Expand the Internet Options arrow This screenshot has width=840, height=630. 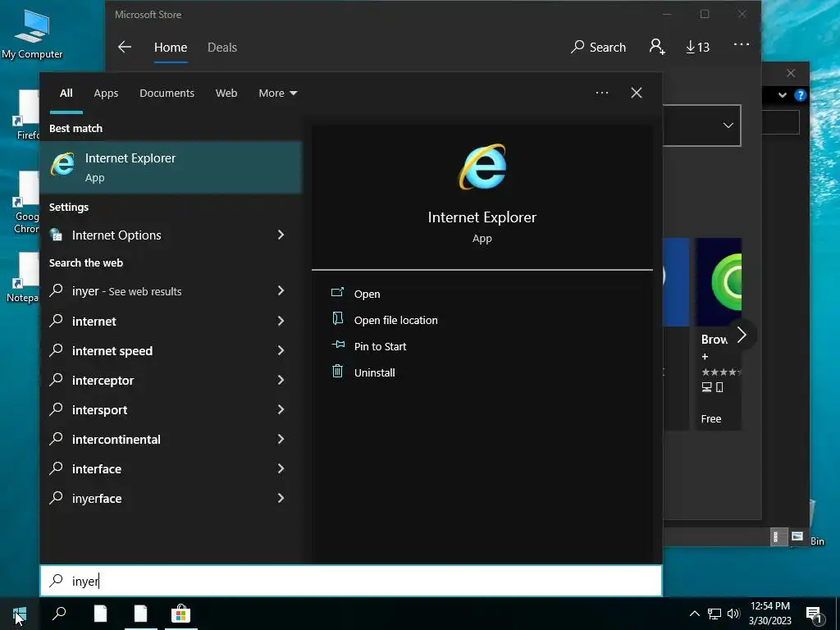281,235
